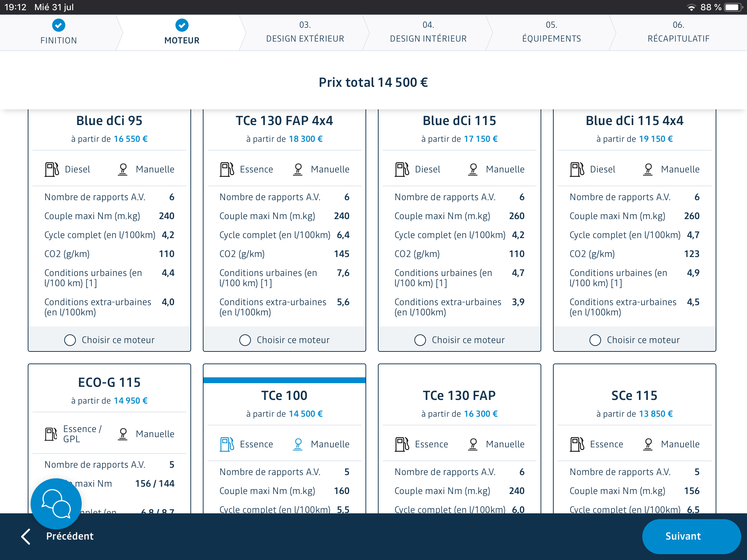This screenshot has width=747, height=560.
Task: Open the live chat bubble icon
Action: (x=56, y=503)
